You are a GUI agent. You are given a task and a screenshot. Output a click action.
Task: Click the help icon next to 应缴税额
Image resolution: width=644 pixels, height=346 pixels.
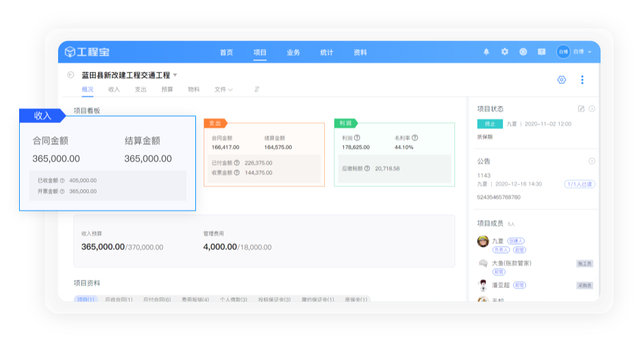click(368, 169)
